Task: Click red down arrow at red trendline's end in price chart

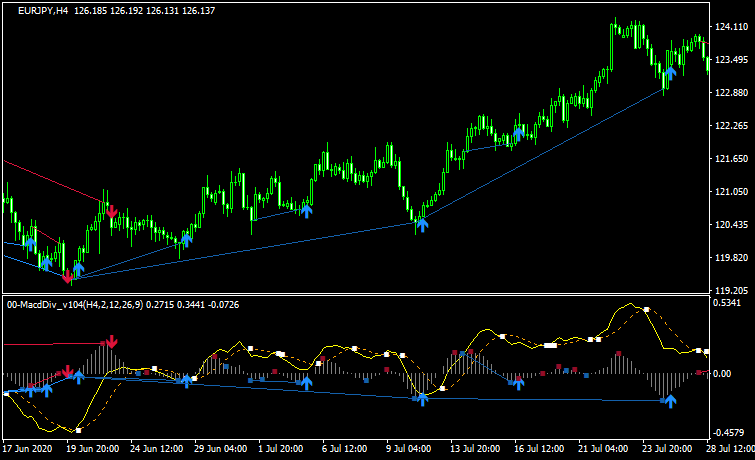Action: (111, 210)
